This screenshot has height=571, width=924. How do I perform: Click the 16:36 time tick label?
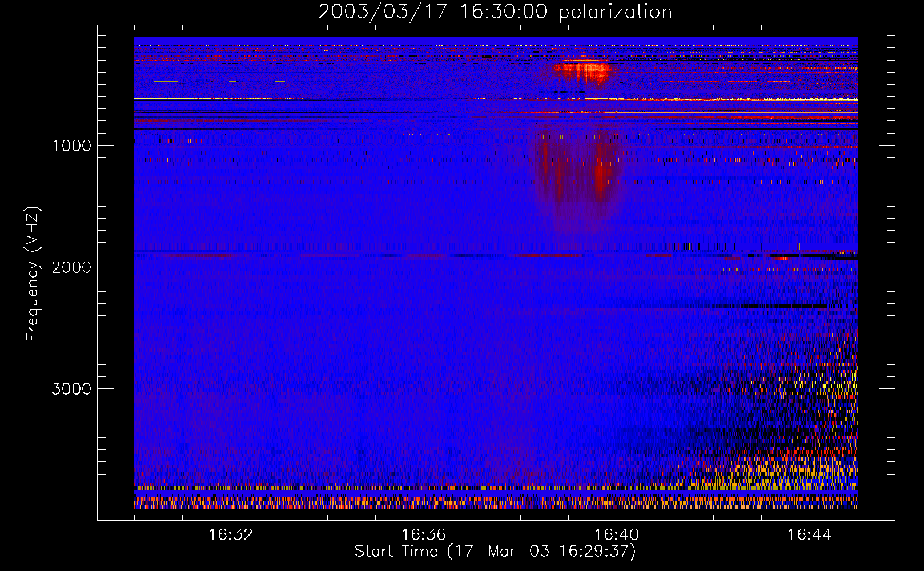pyautogui.click(x=424, y=535)
